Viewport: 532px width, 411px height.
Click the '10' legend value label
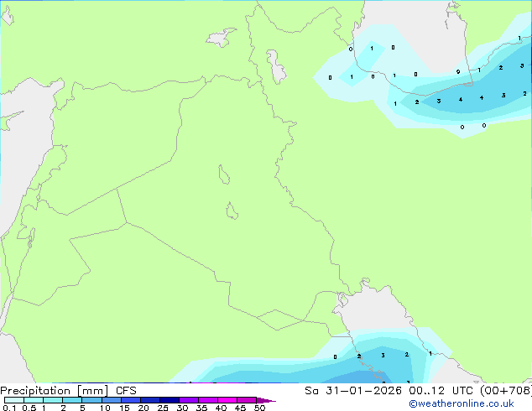[105, 408]
